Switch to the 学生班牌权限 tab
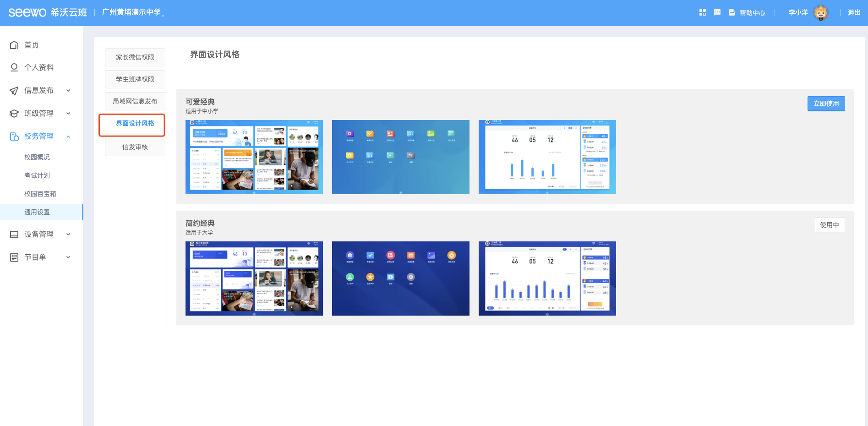Image resolution: width=868 pixels, height=426 pixels. point(135,79)
